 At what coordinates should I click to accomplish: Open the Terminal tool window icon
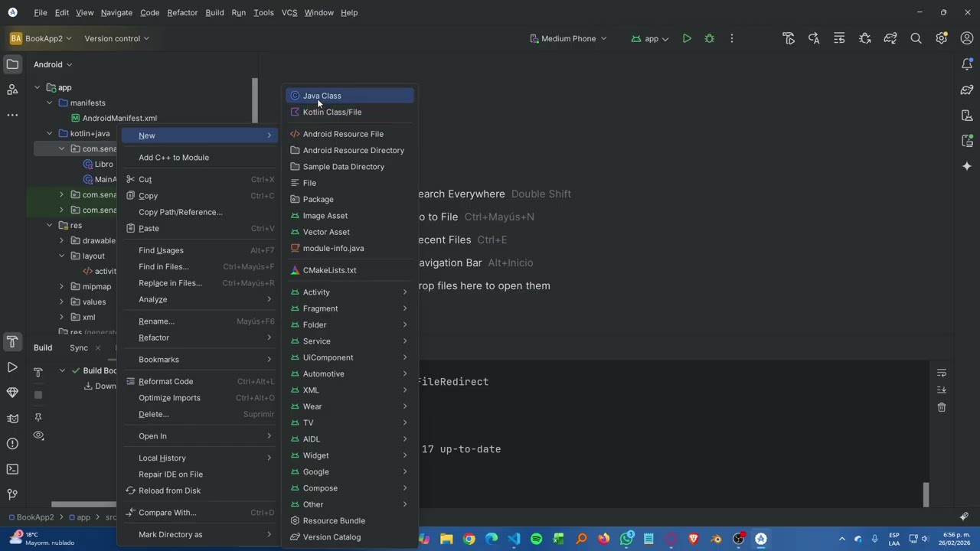tap(12, 469)
